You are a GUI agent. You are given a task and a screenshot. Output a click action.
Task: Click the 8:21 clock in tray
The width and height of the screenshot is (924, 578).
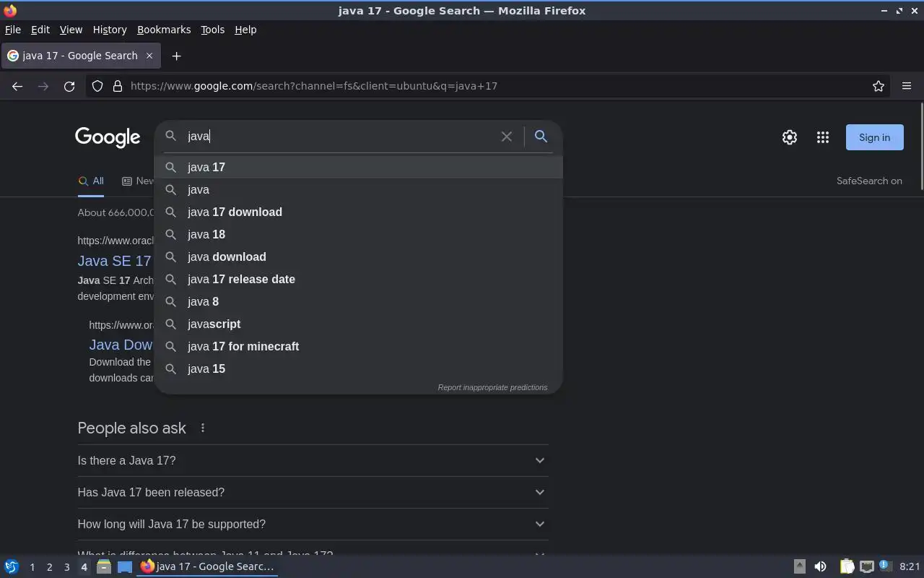pos(910,566)
